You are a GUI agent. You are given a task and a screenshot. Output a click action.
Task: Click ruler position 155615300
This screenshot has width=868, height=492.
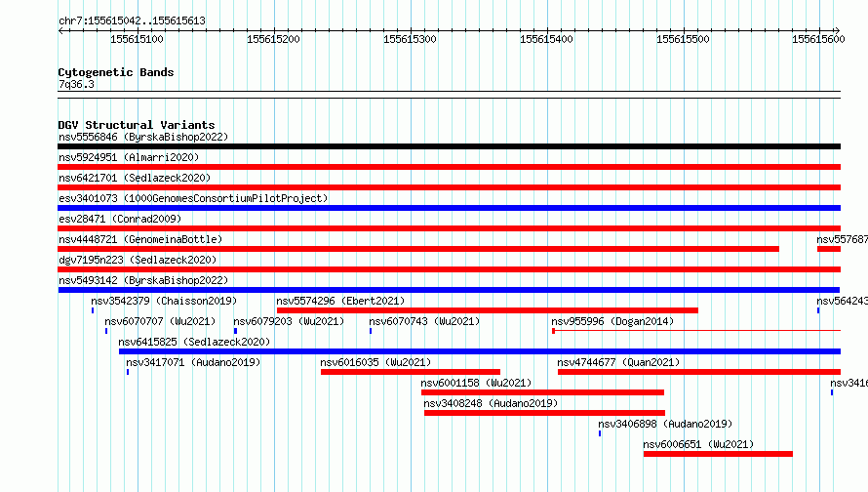click(411, 39)
